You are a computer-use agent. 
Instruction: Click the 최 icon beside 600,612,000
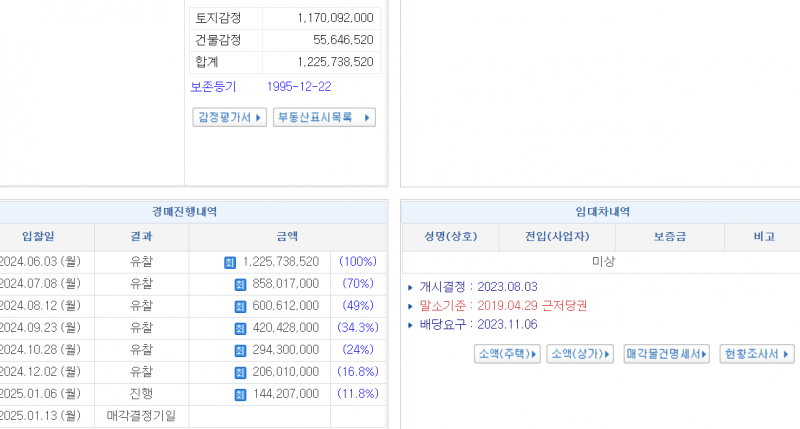tap(240, 306)
